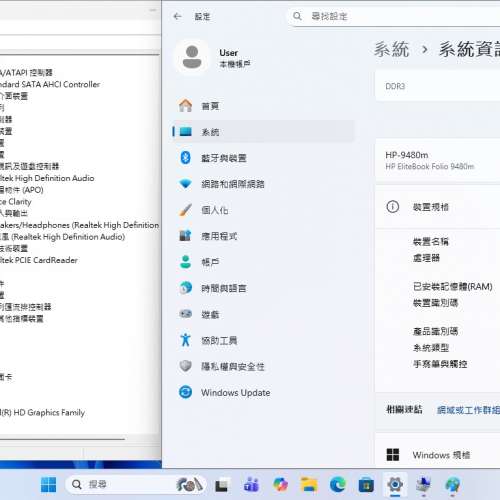Screen dimensions: 500x500
Task: Open Microsoft Teams from the taskbar
Action: point(251,485)
